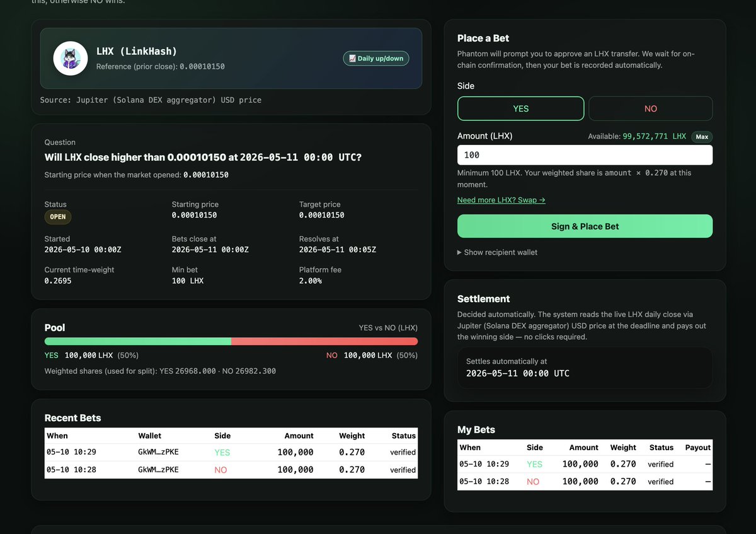Click the GkWM…zPKE wallet in the 10:28 row
756x534 pixels.
pyautogui.click(x=158, y=470)
